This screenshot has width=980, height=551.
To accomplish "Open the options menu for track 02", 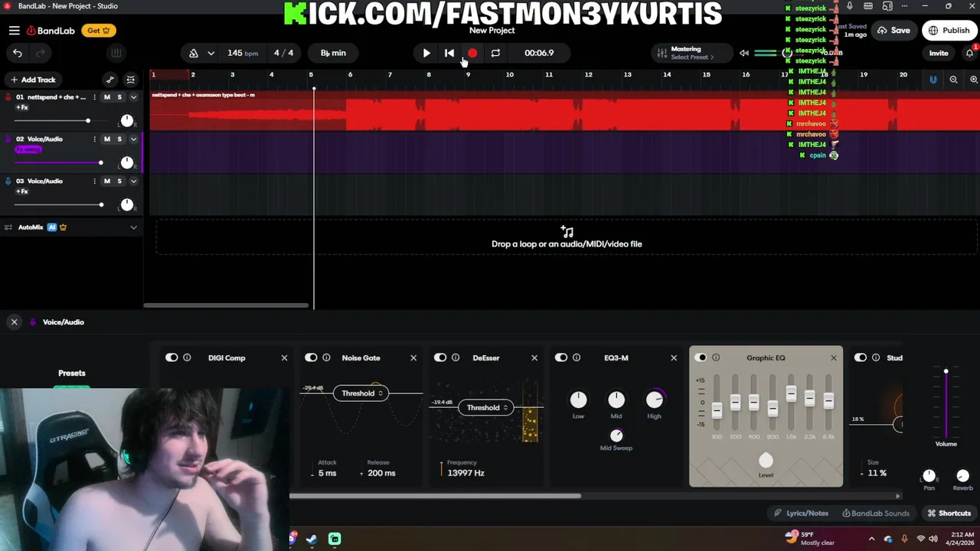I will (95, 139).
